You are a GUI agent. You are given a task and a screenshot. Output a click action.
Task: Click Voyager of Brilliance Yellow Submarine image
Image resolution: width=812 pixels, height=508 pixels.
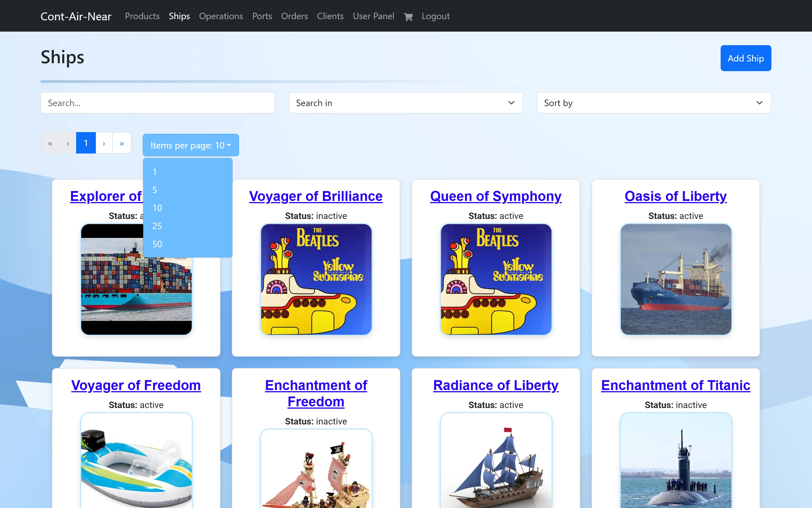coord(316,279)
